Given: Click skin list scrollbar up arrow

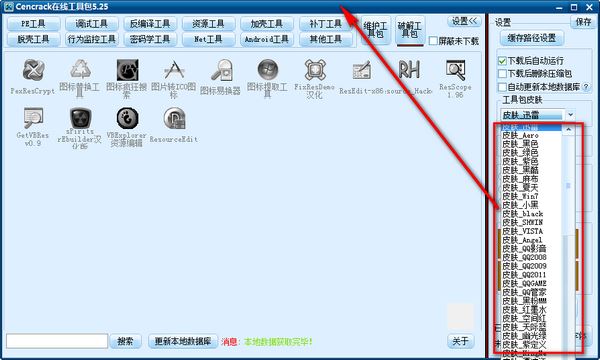Looking at the screenshot, I should [x=568, y=129].
